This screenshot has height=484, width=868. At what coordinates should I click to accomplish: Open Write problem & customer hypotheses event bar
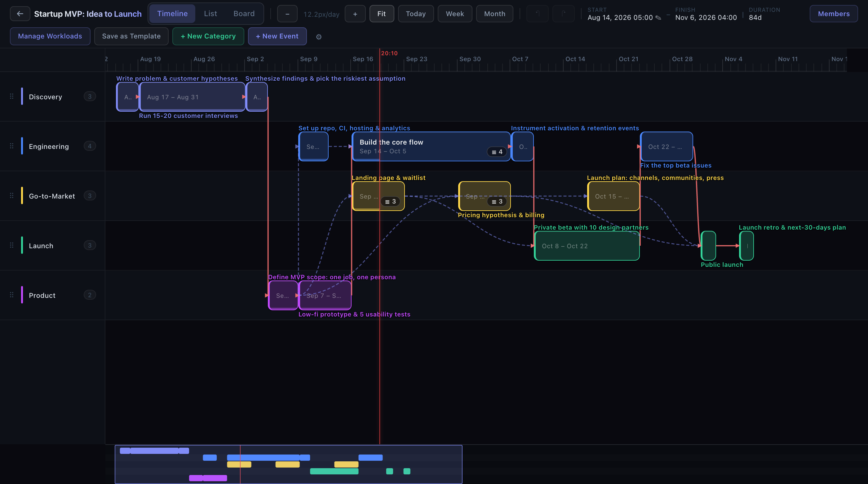[x=128, y=97]
